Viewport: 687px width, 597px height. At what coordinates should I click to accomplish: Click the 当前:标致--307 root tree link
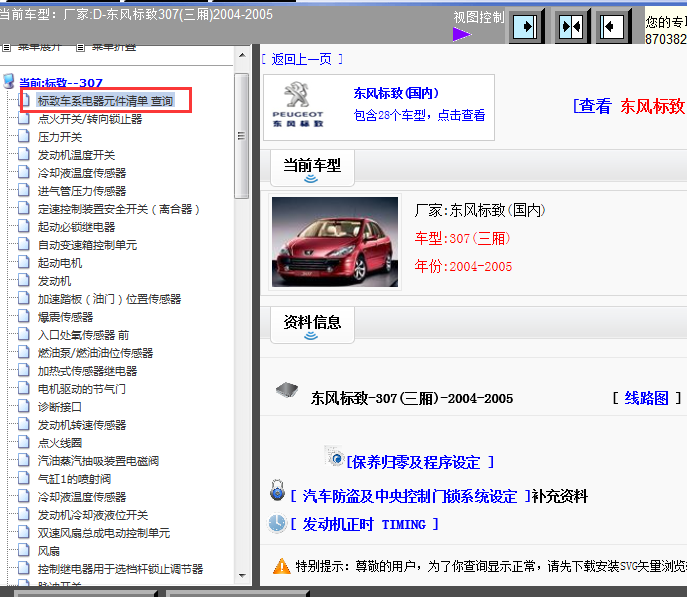tap(61, 83)
